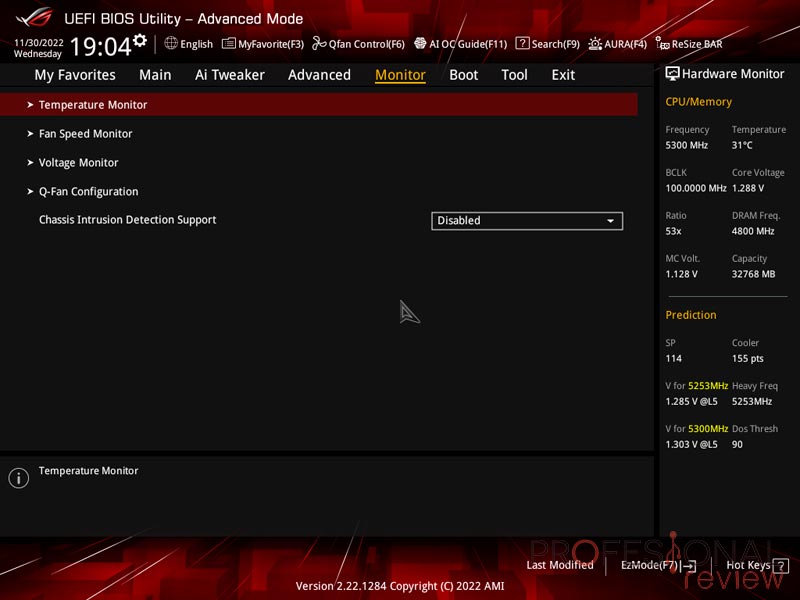Click MyFavorite(F3) text button
This screenshot has height=600, width=800.
271,44
